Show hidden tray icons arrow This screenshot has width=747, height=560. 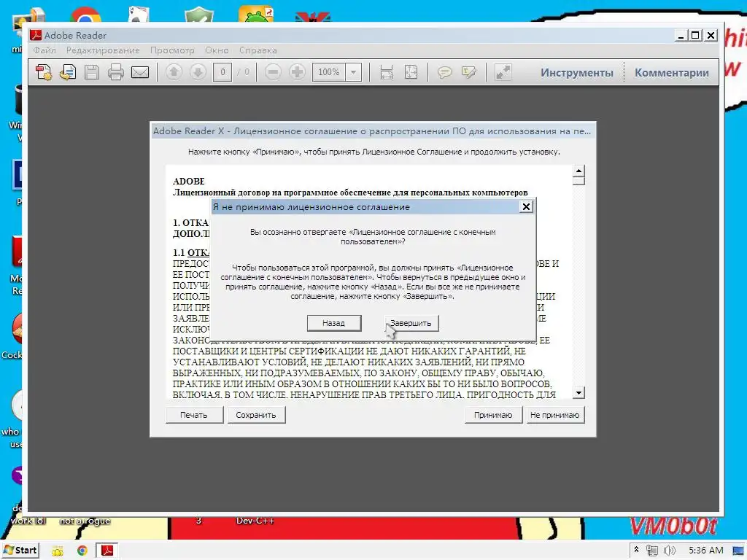pos(636,550)
